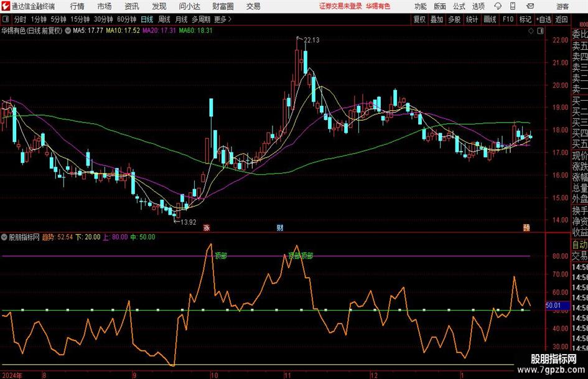The height and width of the screenshot is (379, 588).
Task: Open the 财富圈 menu
Action: click(223, 6)
